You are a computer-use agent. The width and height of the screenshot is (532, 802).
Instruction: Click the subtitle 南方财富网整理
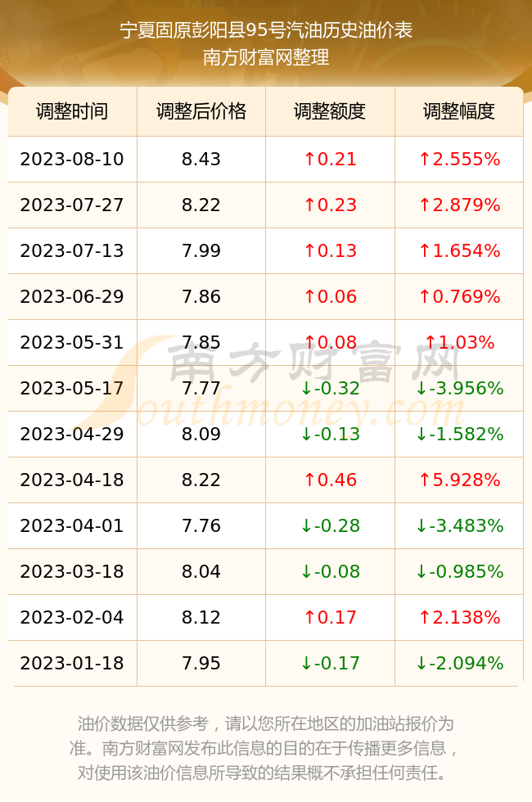pos(266,56)
